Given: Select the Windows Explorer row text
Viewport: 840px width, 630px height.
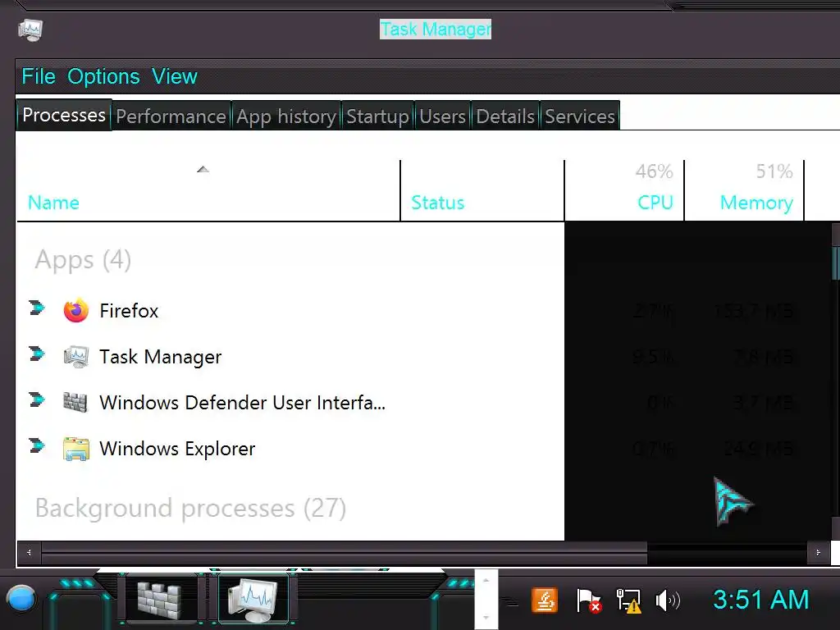Looking at the screenshot, I should 177,449.
